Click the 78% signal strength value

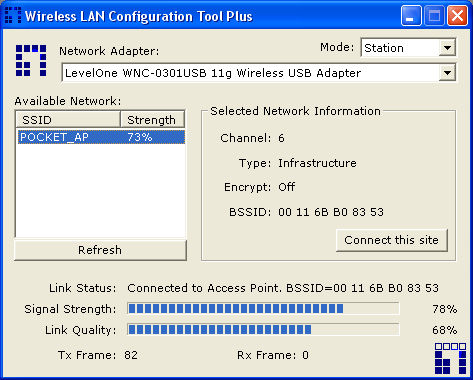[444, 309]
